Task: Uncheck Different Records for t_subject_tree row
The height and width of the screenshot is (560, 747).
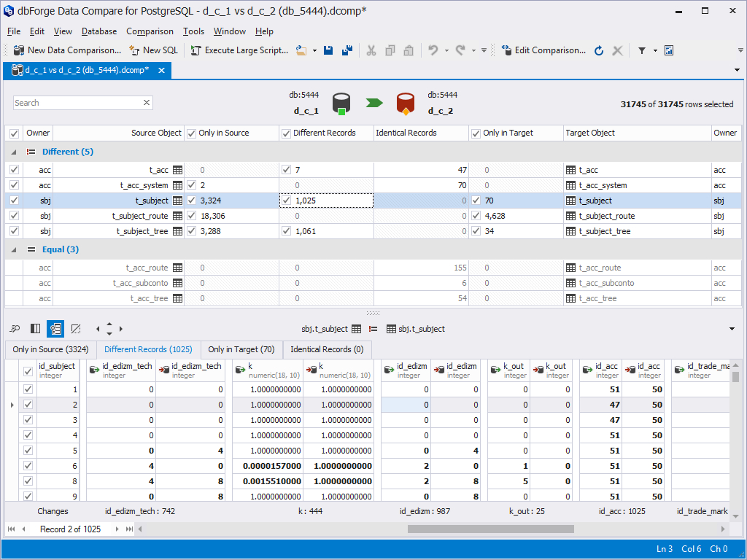Action: pos(287,230)
